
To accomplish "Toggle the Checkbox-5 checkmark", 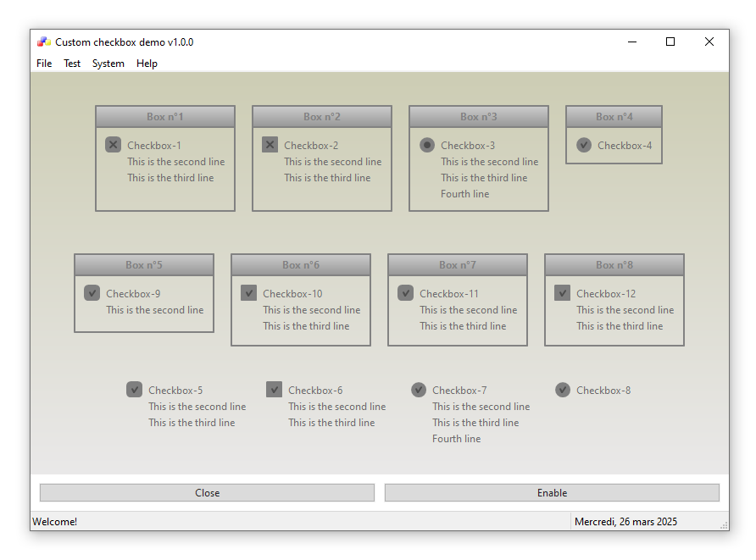I will 135,390.
